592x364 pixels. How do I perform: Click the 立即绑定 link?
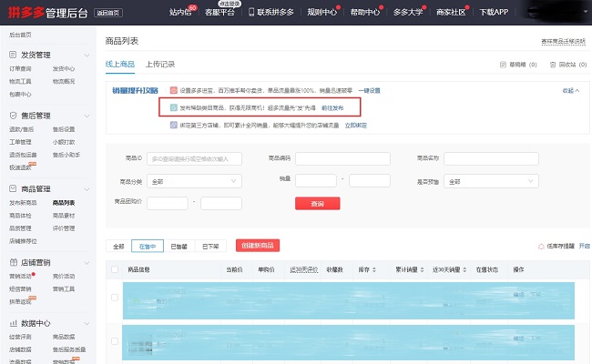355,126
